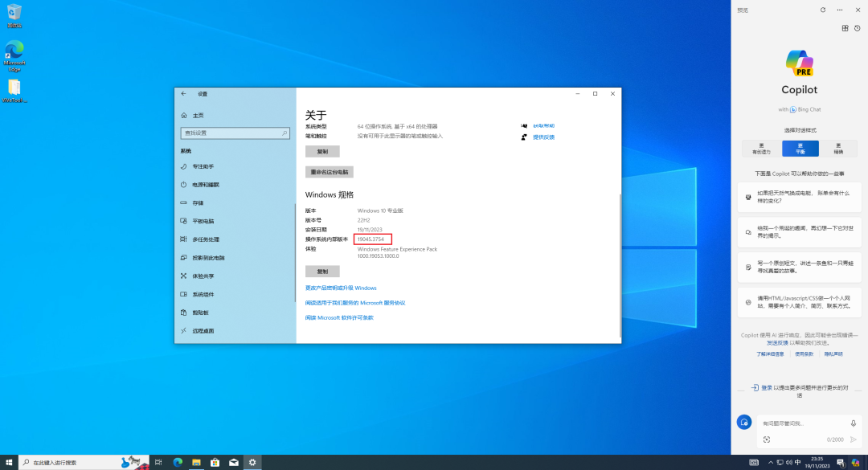868x470 pixels.
Task: Open the 发送反馈 link in Copilot
Action: coord(777,343)
